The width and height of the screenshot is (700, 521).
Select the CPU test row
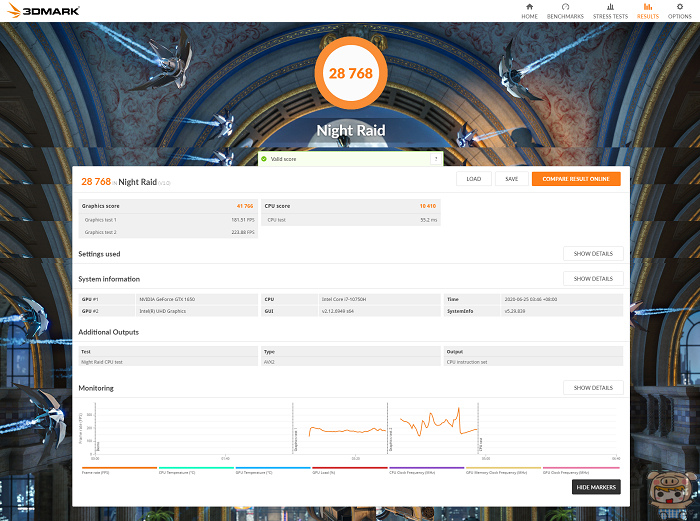tap(351, 220)
